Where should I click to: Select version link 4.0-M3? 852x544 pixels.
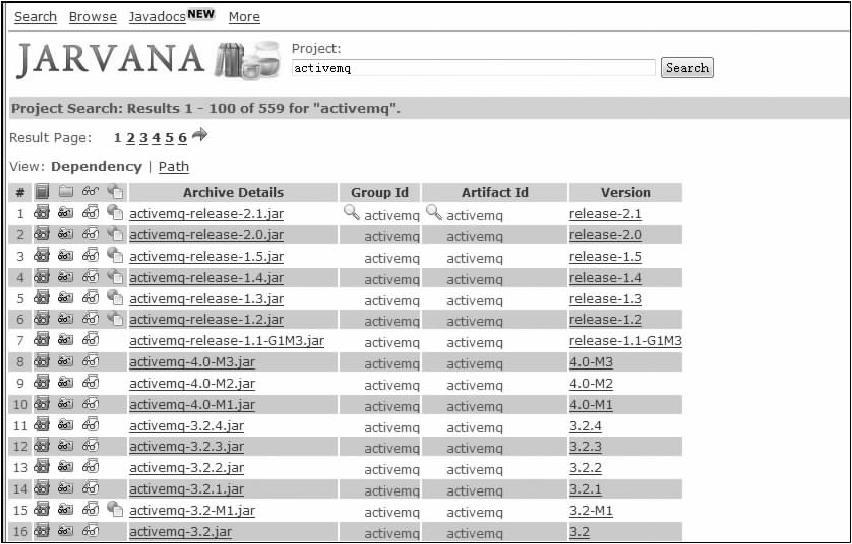pos(590,362)
